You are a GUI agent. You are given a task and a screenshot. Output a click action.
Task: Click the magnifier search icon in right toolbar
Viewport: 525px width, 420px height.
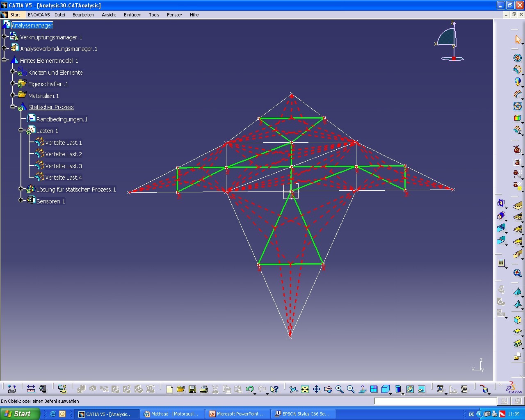[518, 273]
